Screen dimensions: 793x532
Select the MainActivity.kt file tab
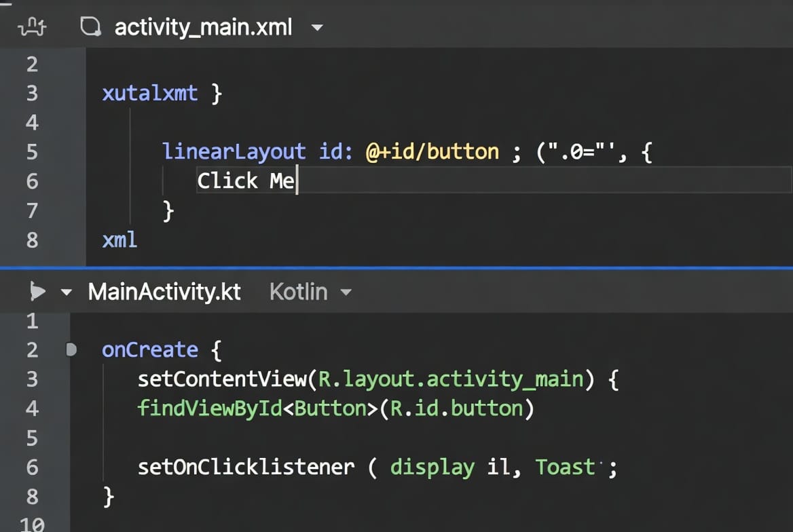click(164, 292)
